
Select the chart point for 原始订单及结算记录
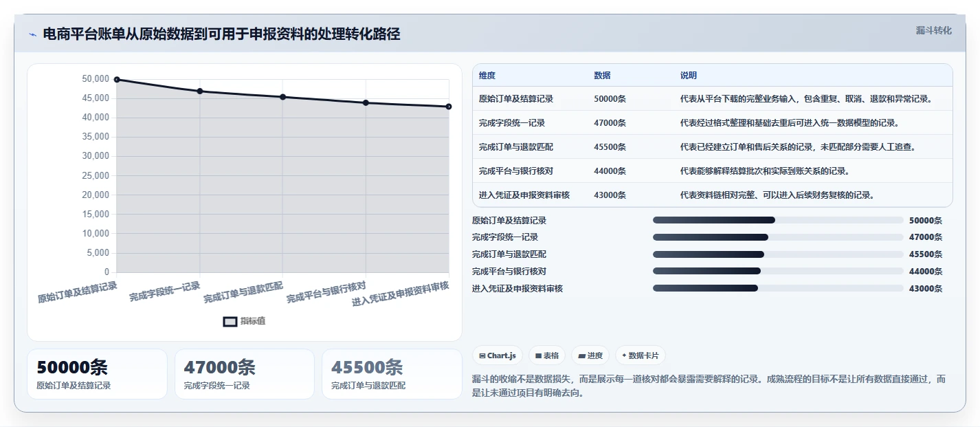[x=117, y=80]
